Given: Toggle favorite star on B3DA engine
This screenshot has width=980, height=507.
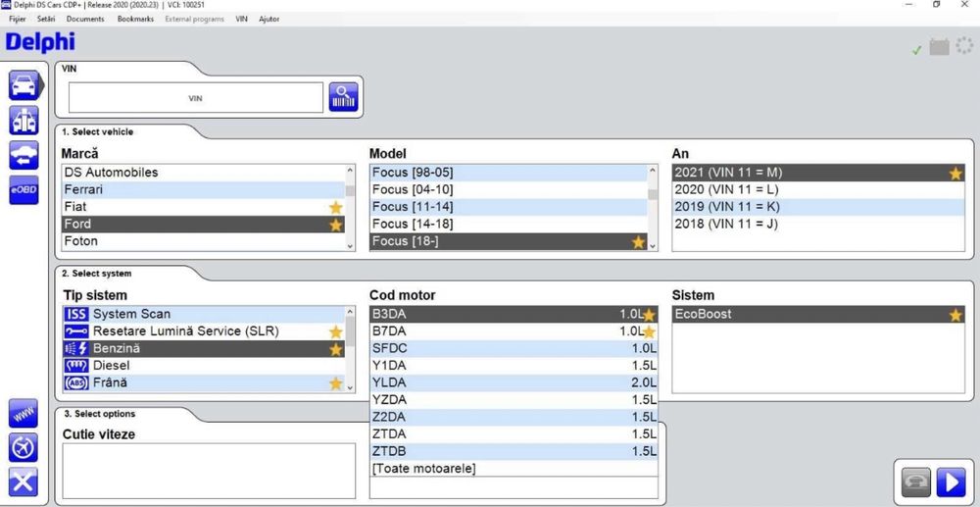Looking at the screenshot, I should 649,315.
